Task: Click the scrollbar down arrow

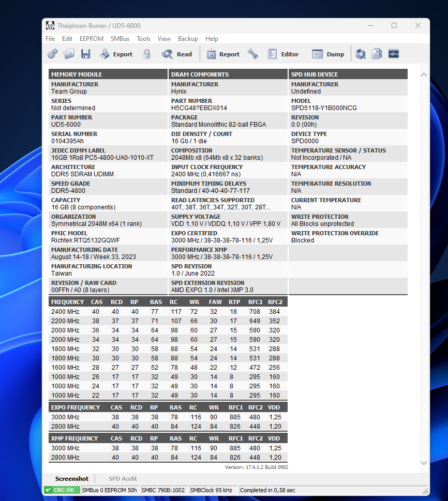Action: point(424,463)
